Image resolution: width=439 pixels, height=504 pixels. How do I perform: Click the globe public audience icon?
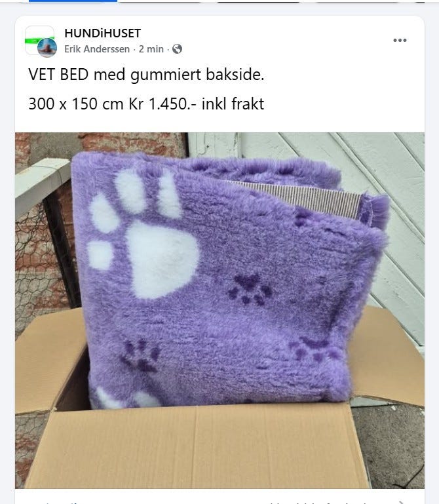(x=177, y=49)
